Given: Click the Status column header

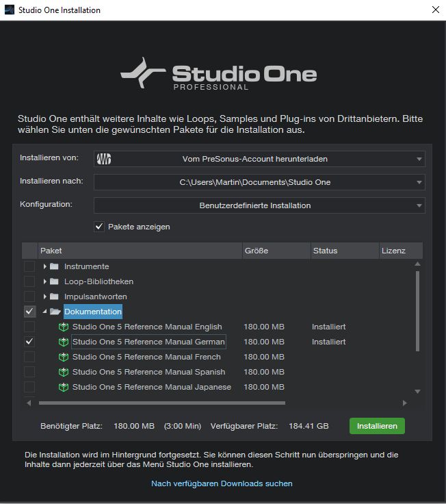Looking at the screenshot, I should (x=345, y=251).
